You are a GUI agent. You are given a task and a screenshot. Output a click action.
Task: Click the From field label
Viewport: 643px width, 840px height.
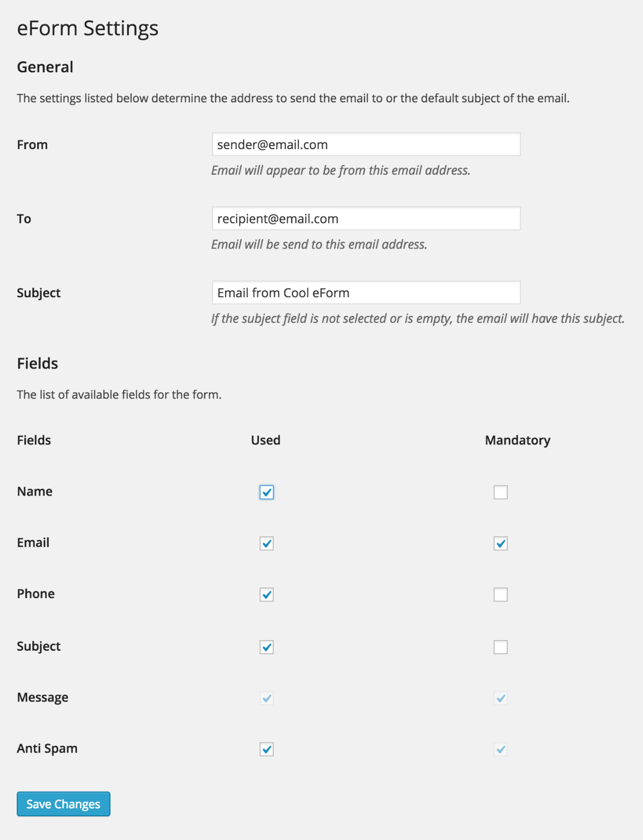tap(32, 145)
